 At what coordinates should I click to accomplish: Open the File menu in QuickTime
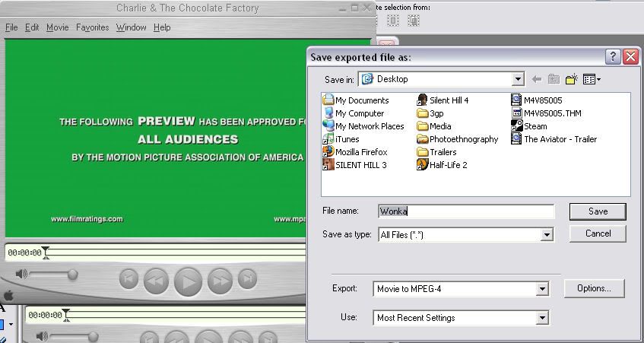click(x=11, y=27)
